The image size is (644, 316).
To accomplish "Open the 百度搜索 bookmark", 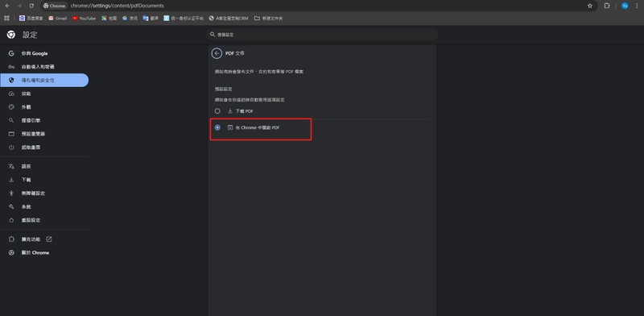I will (31, 18).
